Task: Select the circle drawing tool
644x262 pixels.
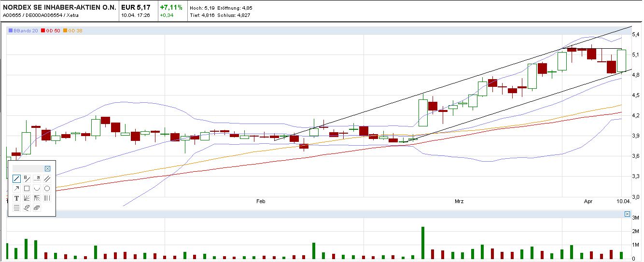Action: tap(47, 188)
